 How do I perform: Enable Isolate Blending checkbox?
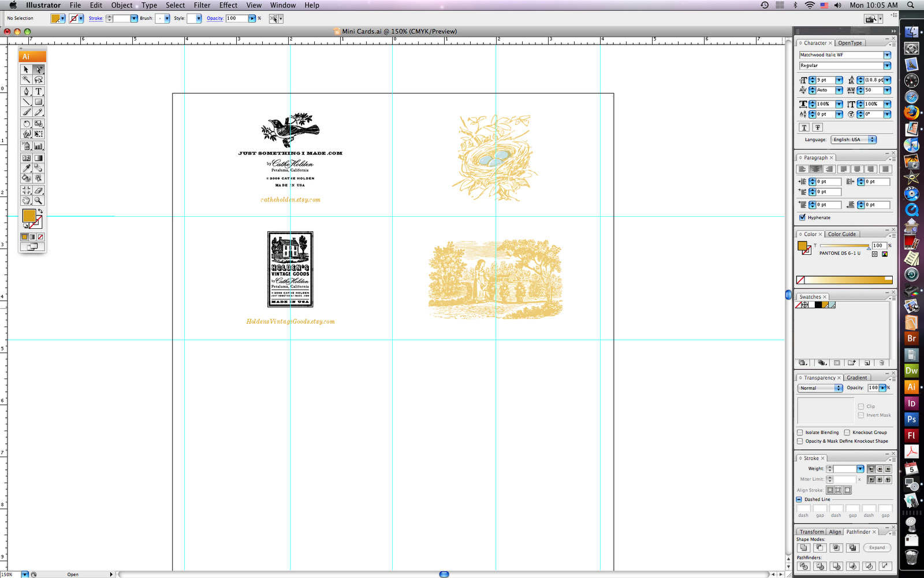[800, 432]
